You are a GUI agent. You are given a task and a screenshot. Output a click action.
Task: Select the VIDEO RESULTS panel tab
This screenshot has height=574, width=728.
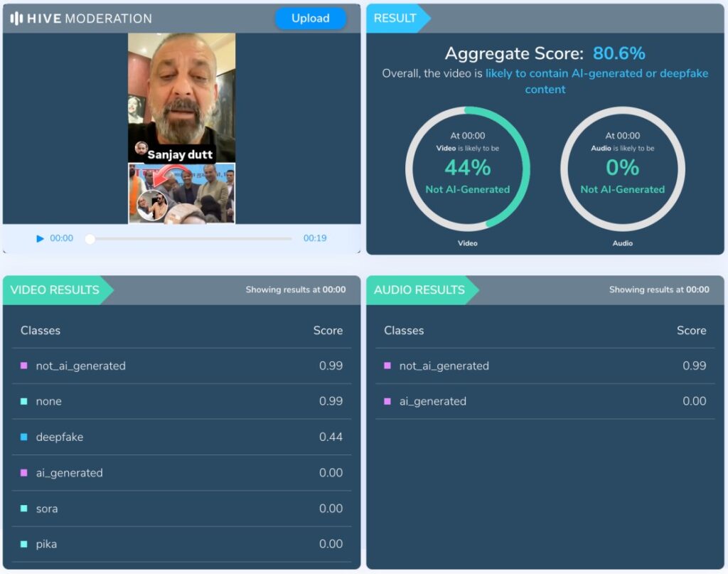point(55,290)
